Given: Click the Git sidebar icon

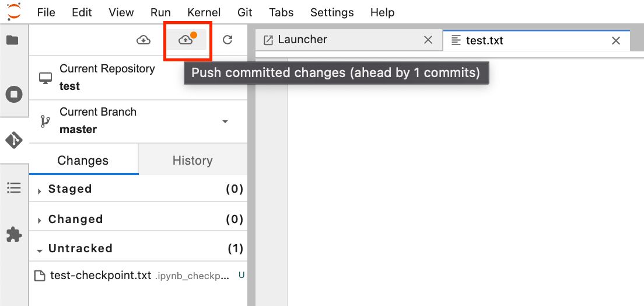Looking at the screenshot, I should (x=14, y=140).
